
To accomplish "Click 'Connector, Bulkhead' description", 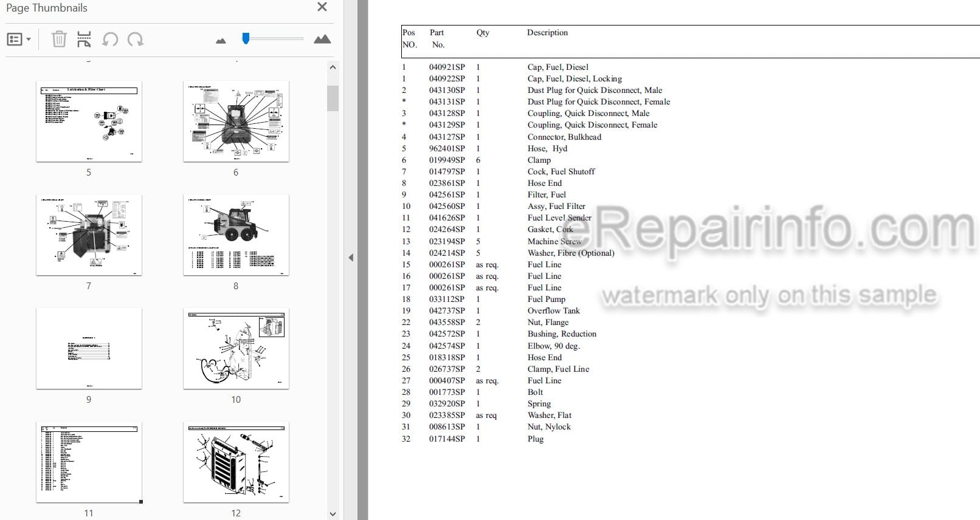I will (564, 137).
